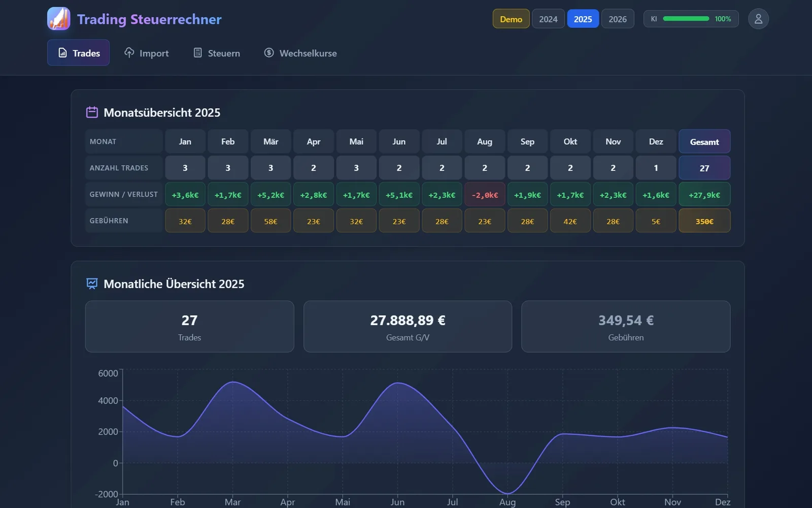Screen dimensions: 812x508
Task: Click the Monatliche Übersicht 2025 heading
Action: [x=174, y=284]
